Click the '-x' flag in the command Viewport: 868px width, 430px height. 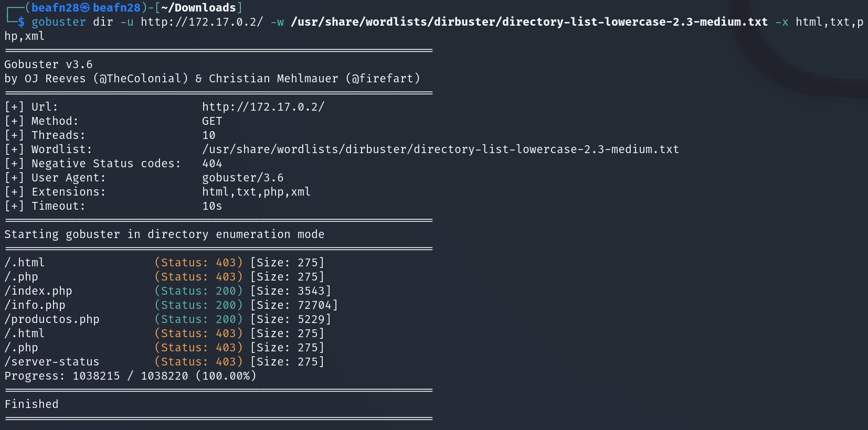[x=782, y=22]
